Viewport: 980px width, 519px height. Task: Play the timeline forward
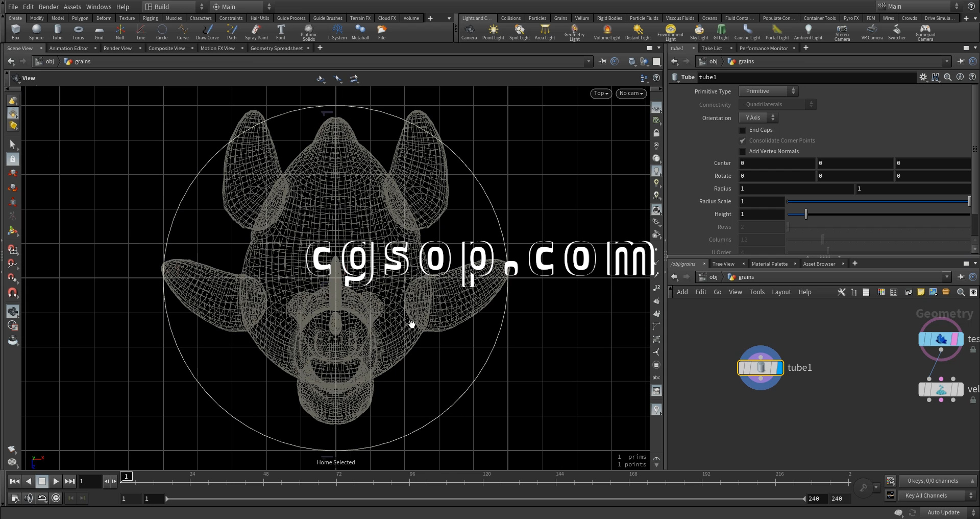(x=56, y=481)
